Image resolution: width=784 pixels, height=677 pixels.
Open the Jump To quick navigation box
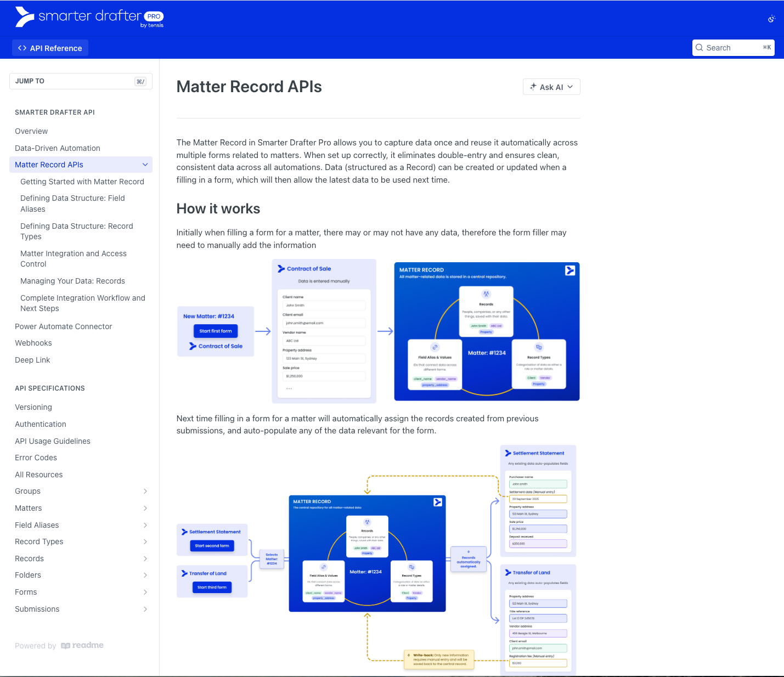[x=81, y=81]
